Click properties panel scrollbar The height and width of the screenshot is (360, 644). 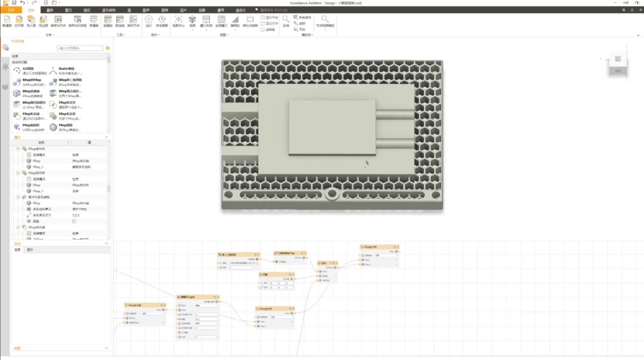[x=109, y=188]
